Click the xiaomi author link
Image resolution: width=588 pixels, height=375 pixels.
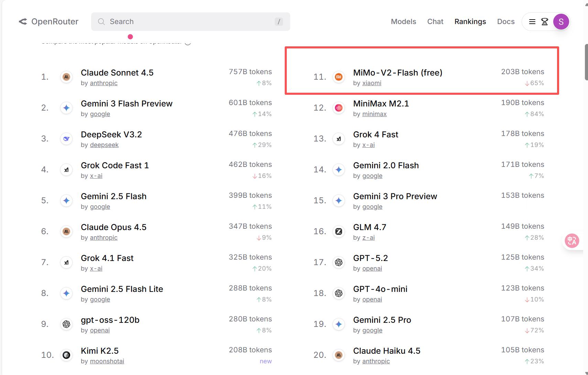click(372, 83)
